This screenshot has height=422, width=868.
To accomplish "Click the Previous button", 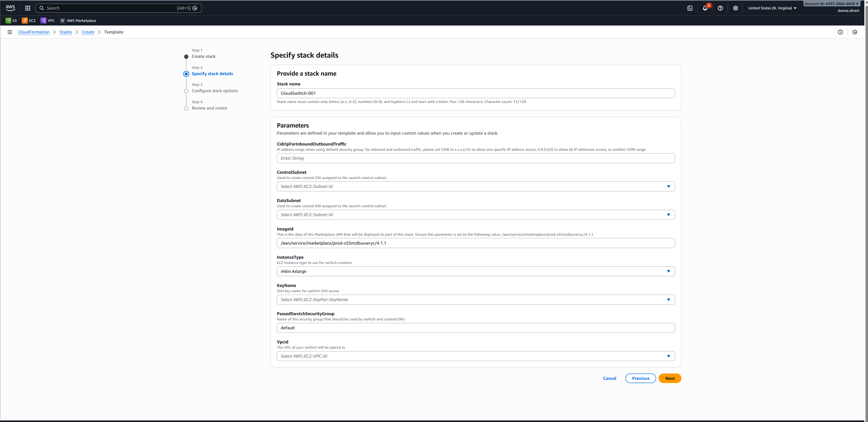I will [x=640, y=378].
